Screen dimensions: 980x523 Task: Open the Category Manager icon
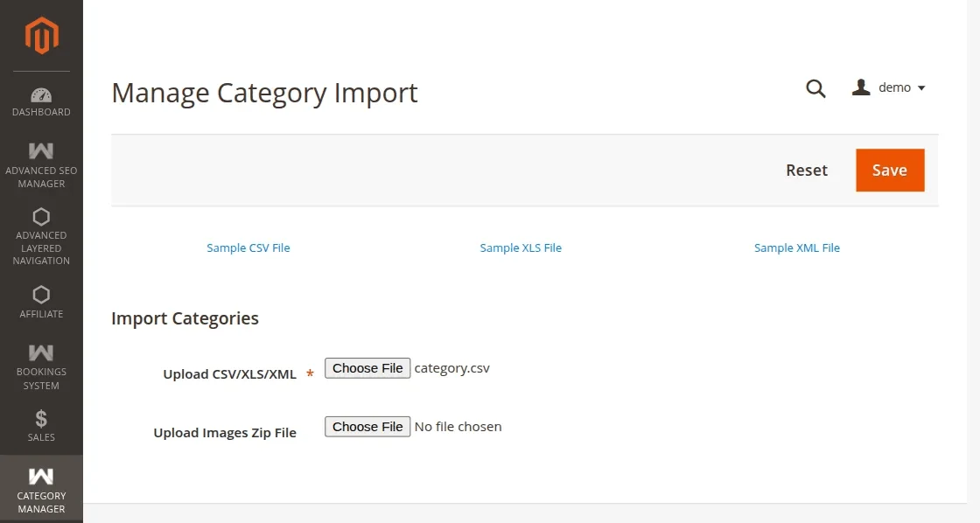click(x=41, y=477)
